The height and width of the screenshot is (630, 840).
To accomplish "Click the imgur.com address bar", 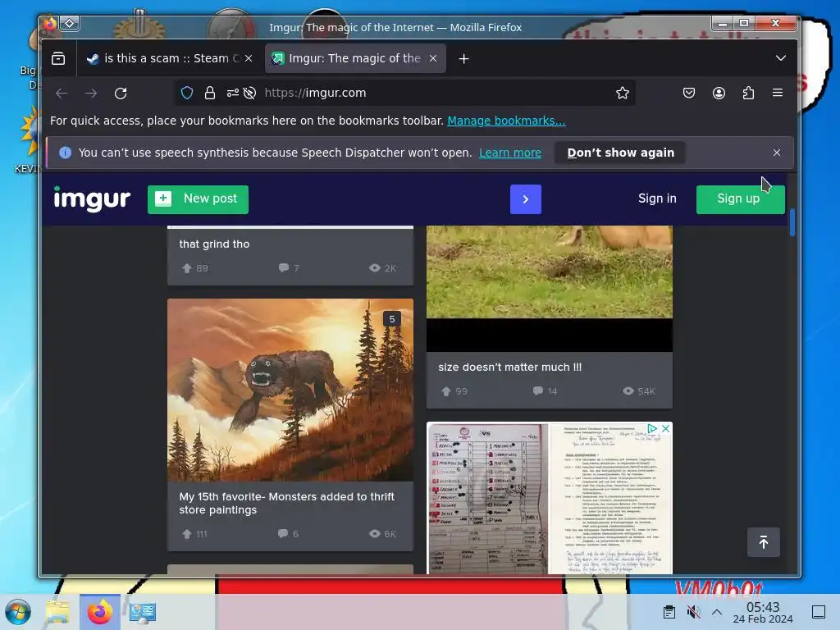I will pyautogui.click(x=404, y=94).
